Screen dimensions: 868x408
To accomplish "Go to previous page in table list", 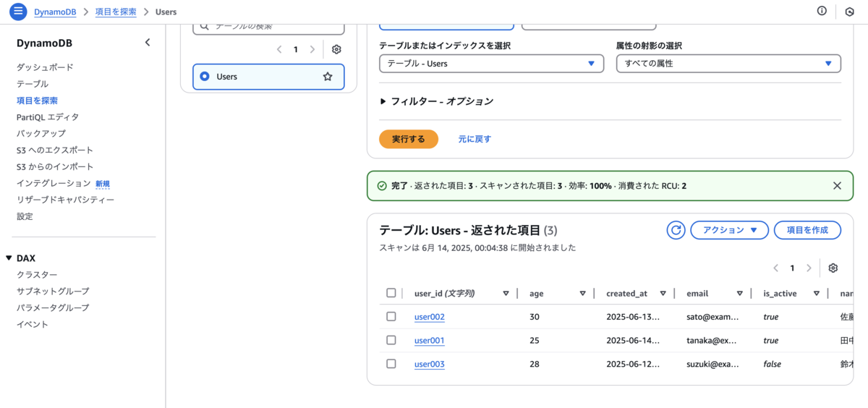I will click(x=279, y=50).
